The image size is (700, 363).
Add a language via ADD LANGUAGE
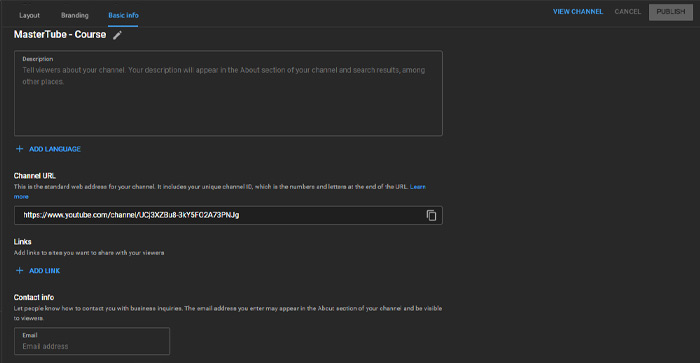point(55,149)
